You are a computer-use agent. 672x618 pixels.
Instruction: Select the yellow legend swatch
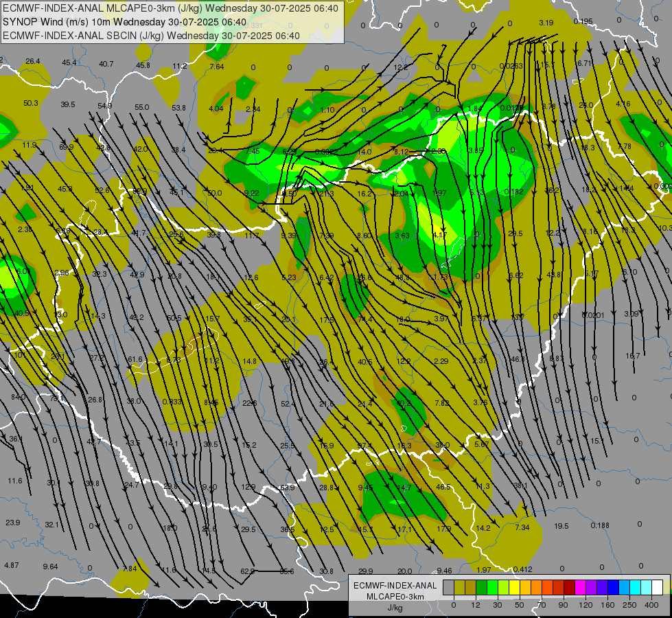point(514,587)
